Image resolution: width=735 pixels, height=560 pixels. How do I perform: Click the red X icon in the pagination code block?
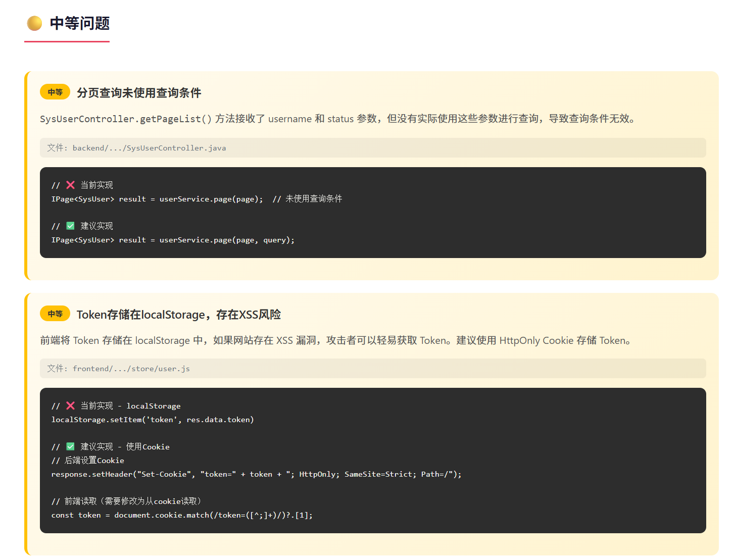(70, 185)
